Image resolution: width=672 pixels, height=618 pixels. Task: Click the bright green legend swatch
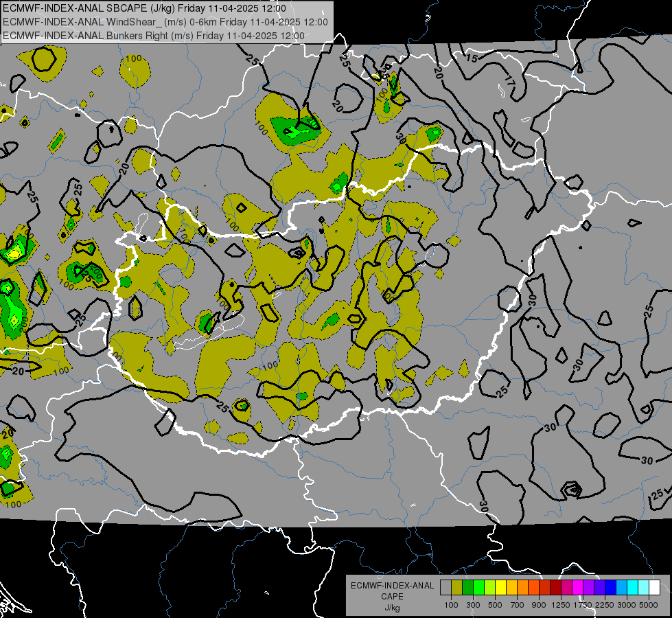478,588
